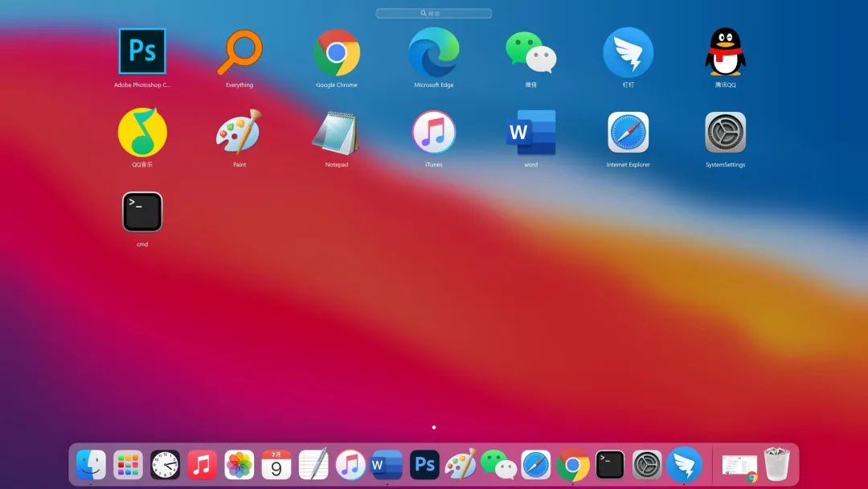Launch Microsoft Word
This screenshot has width=868, height=489.
tap(530, 133)
